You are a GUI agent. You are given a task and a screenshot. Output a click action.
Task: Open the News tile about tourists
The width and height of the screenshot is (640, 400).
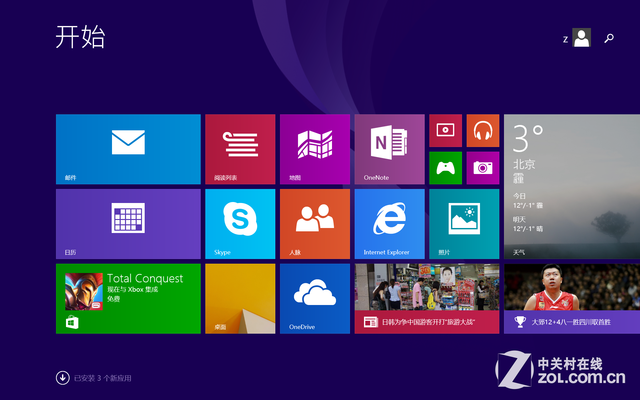(x=427, y=298)
